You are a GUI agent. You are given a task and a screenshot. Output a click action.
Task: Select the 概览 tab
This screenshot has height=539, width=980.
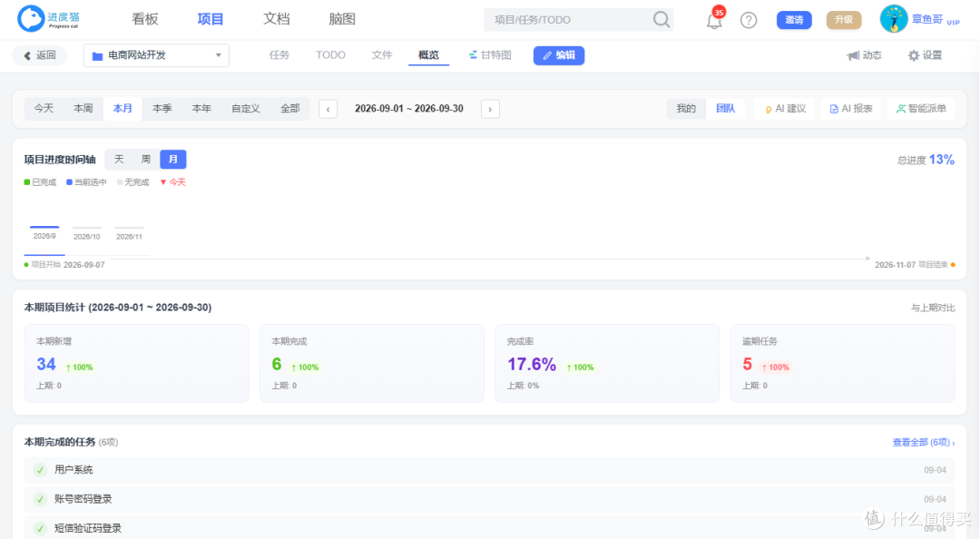428,55
